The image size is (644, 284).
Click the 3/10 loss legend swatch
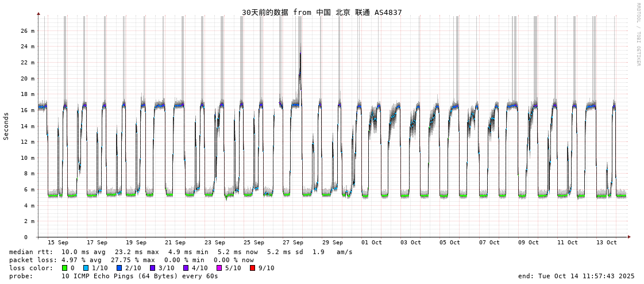coord(152,268)
